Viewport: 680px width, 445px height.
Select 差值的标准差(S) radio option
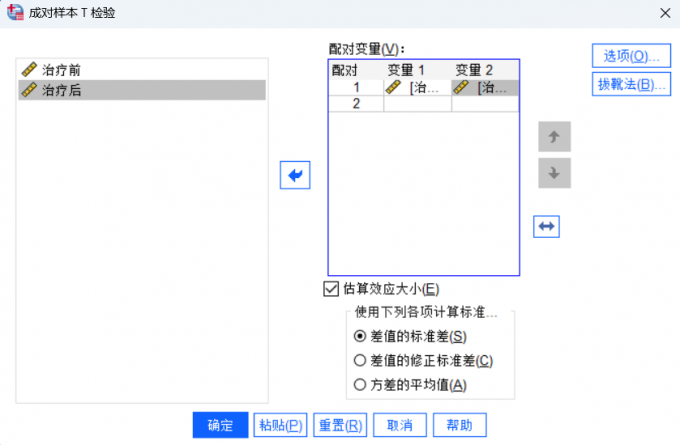pyautogui.click(x=360, y=336)
